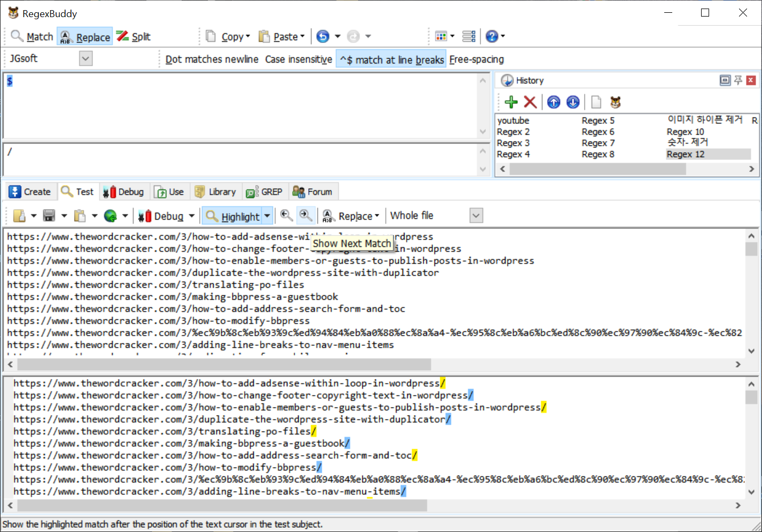
Task: Open the Highlight dropdown arrow
Action: (x=267, y=216)
